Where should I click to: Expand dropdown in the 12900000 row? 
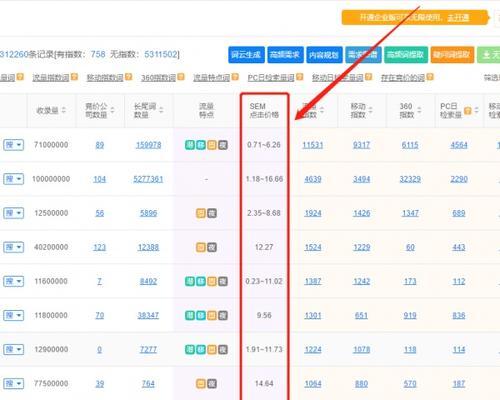[14, 350]
